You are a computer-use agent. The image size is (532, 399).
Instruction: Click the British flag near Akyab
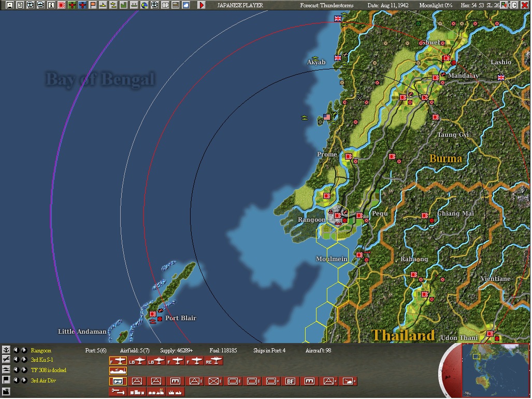coord(338,58)
